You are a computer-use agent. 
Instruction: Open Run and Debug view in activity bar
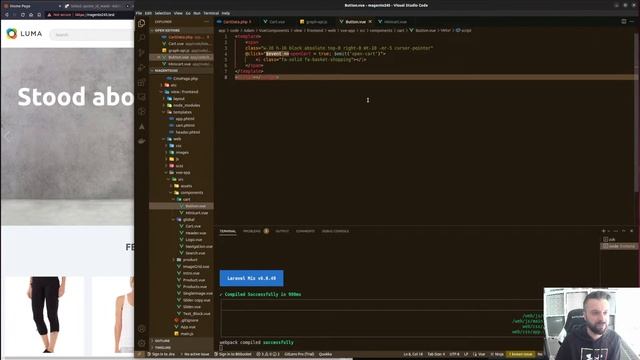pyautogui.click(x=142, y=67)
